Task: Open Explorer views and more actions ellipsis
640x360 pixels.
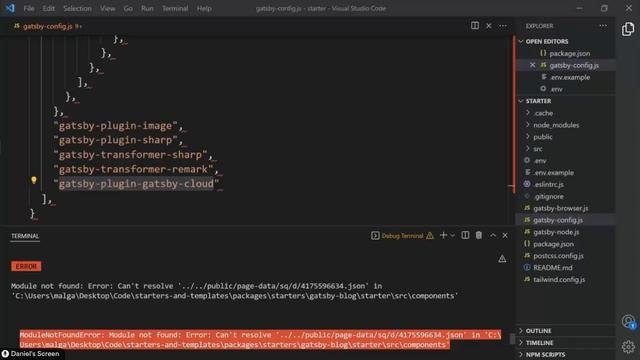Action: click(603, 26)
